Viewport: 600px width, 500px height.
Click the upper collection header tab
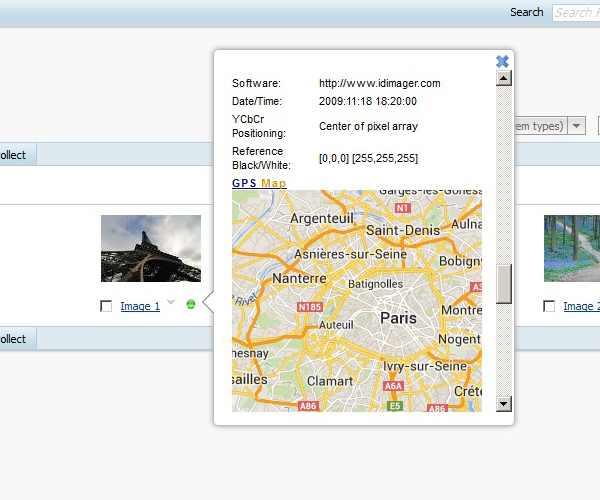coord(18,155)
